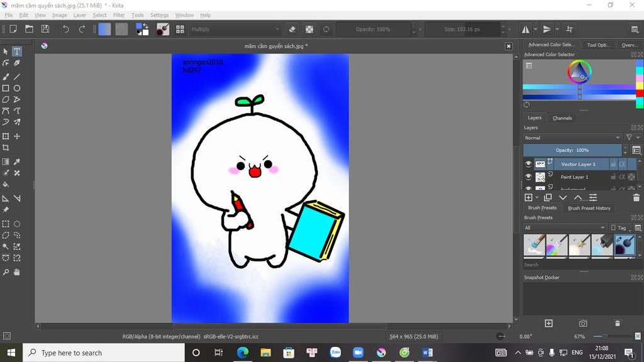Reload the original brush preset
The width and height of the screenshot is (644, 362).
pyautogui.click(x=326, y=29)
